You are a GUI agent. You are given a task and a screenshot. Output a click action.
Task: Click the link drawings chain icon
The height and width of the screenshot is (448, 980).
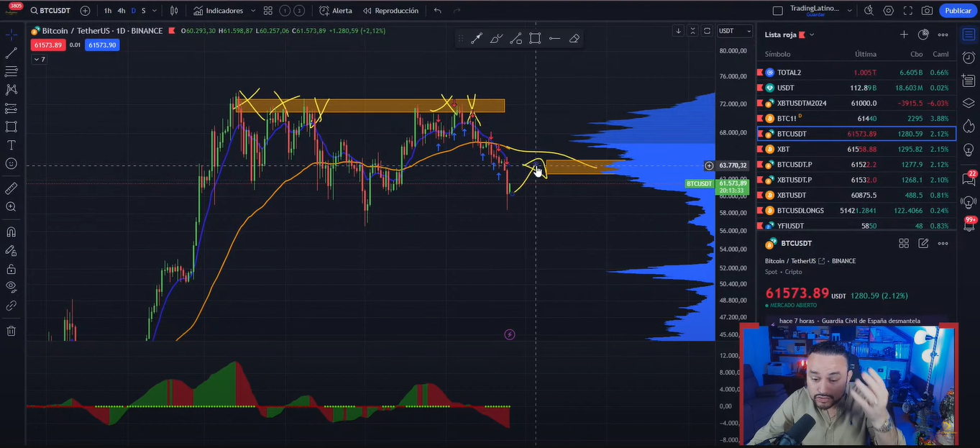coord(12,306)
